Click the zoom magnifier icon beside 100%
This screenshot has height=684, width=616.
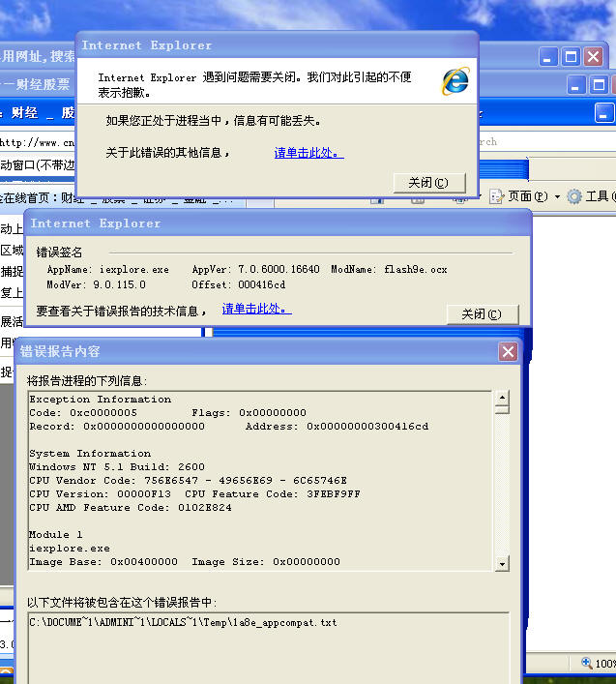[x=587, y=663]
